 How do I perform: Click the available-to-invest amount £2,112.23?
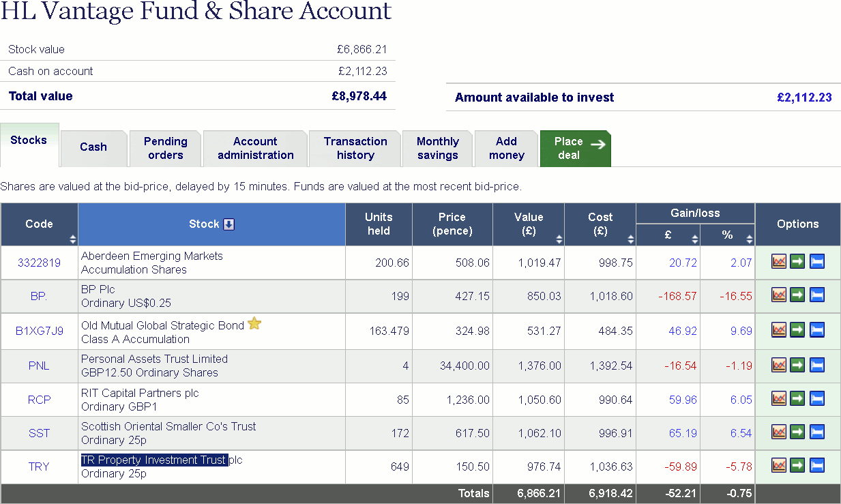[x=804, y=98]
